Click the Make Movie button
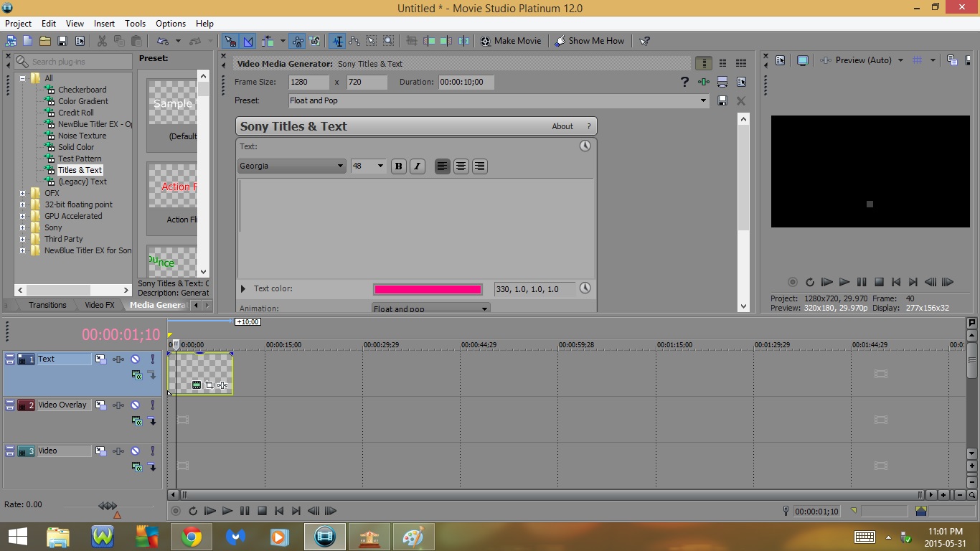 click(x=511, y=41)
